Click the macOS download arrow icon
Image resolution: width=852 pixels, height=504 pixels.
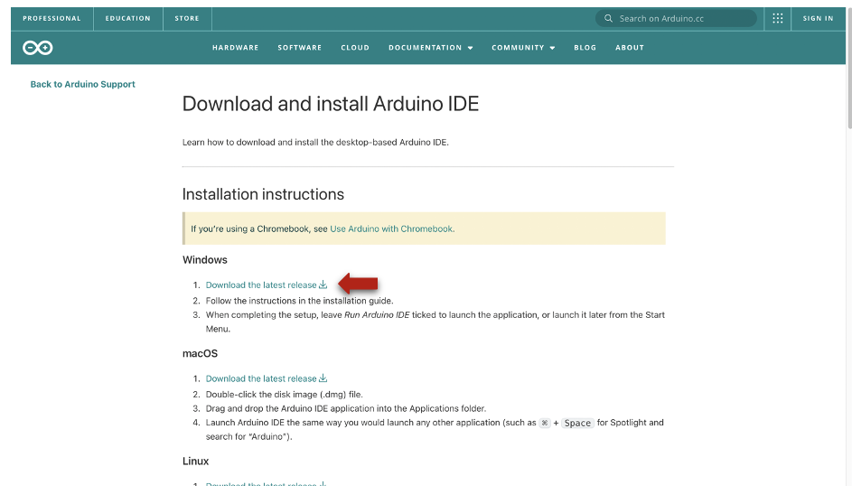(x=323, y=378)
